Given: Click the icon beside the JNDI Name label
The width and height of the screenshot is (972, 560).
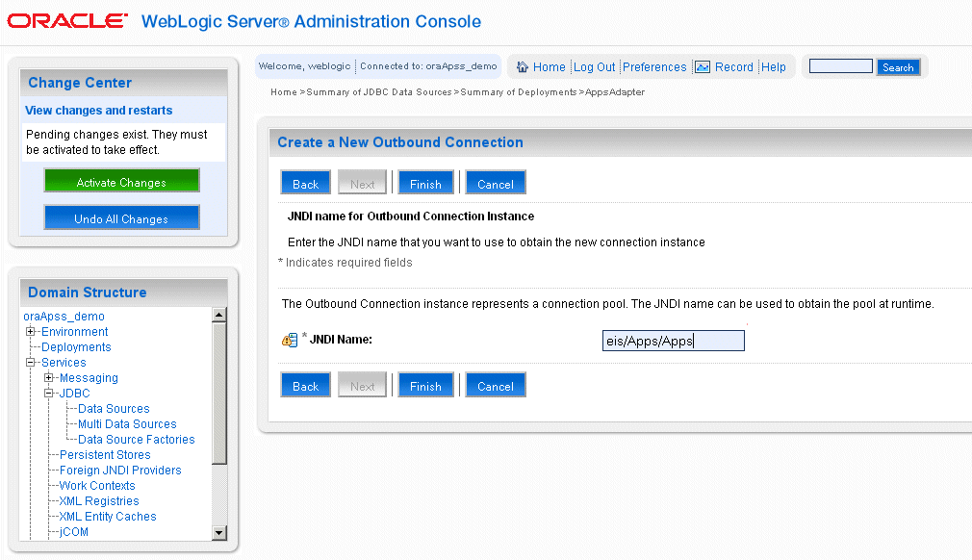Looking at the screenshot, I should 290,340.
